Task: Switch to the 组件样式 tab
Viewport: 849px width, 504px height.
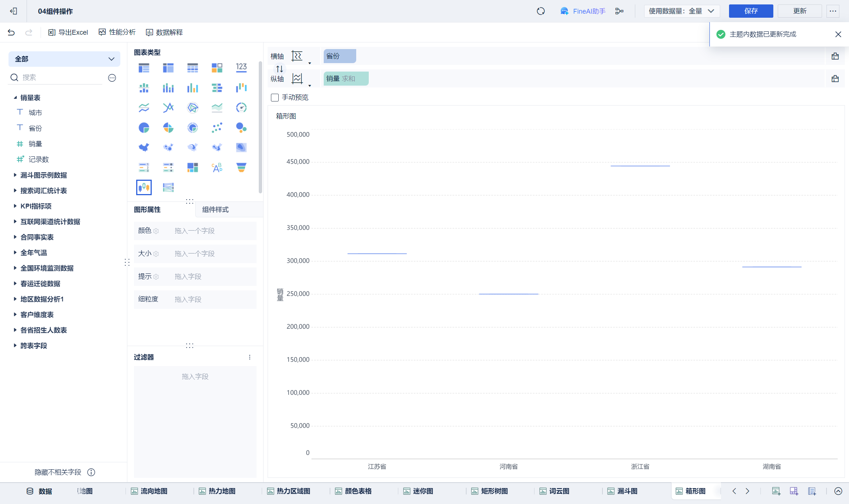Action: click(215, 210)
